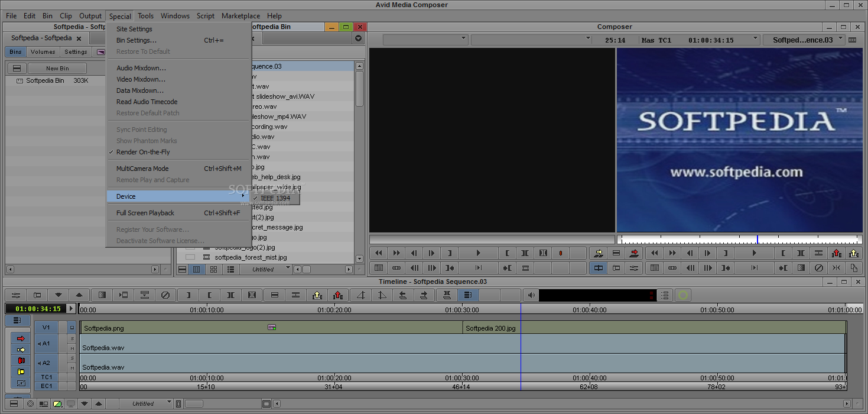Click Video Quality icon at timeline bottom
Viewport: 868px width, 414px height.
pos(57,404)
